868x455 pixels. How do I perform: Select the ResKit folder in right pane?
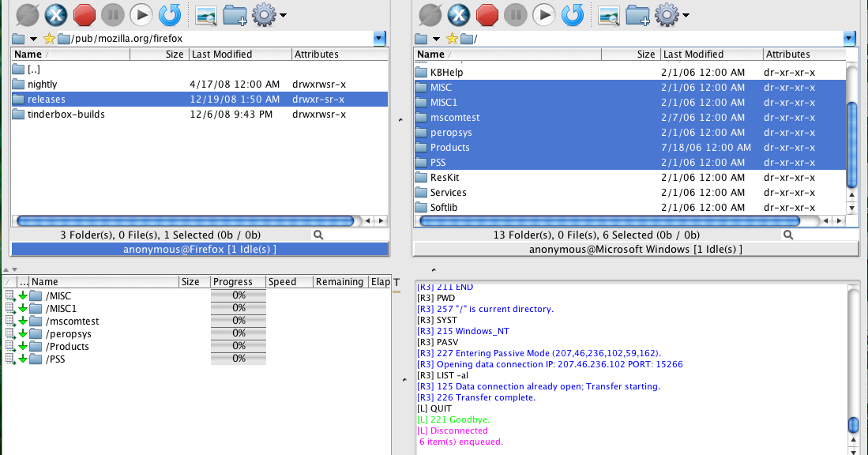click(630, 177)
